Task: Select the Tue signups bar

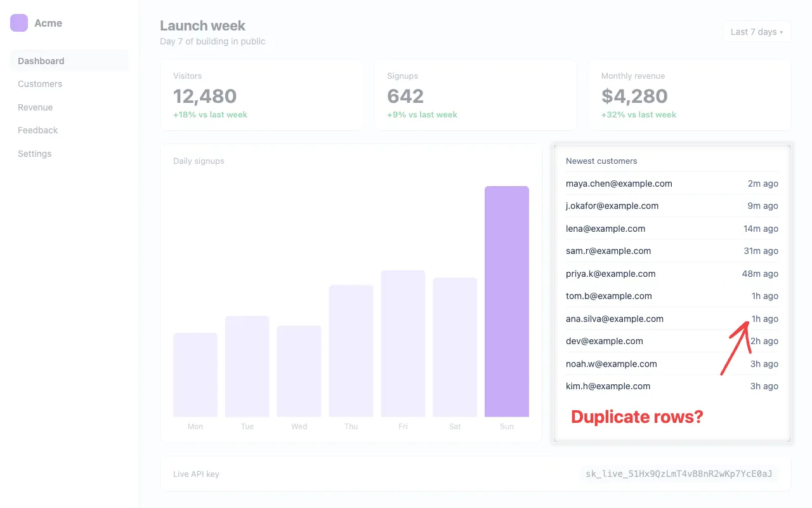Action: 247,366
